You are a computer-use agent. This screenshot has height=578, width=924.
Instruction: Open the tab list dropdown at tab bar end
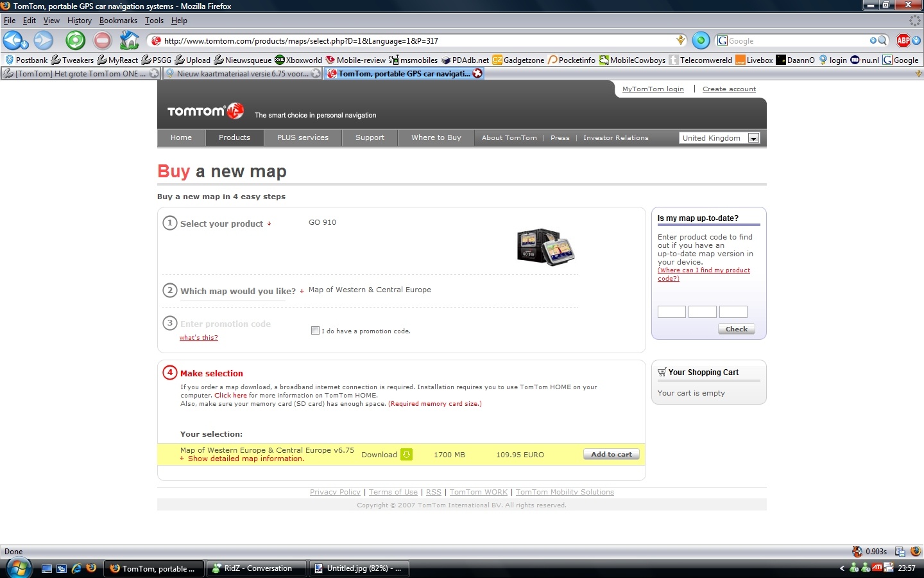coord(918,74)
